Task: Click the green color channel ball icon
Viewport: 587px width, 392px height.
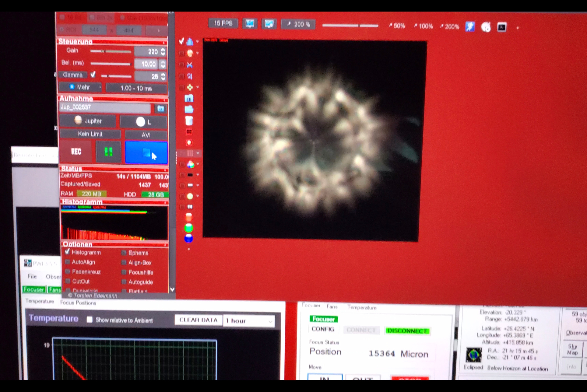Action: (189, 228)
